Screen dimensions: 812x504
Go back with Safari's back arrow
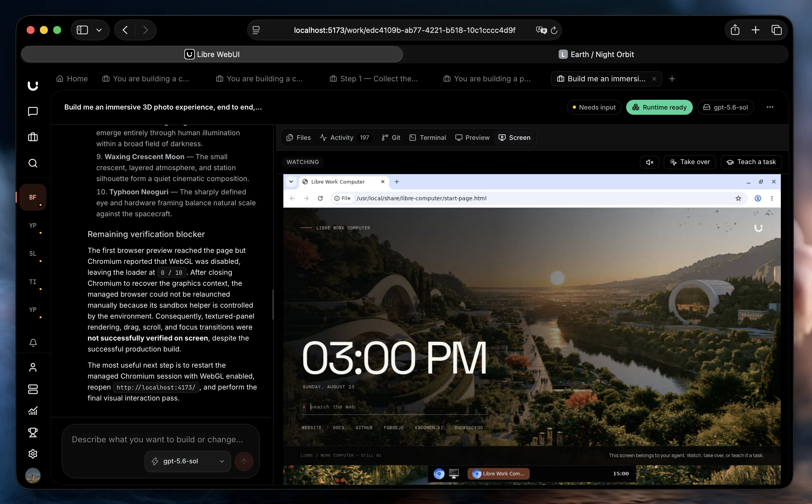125,30
